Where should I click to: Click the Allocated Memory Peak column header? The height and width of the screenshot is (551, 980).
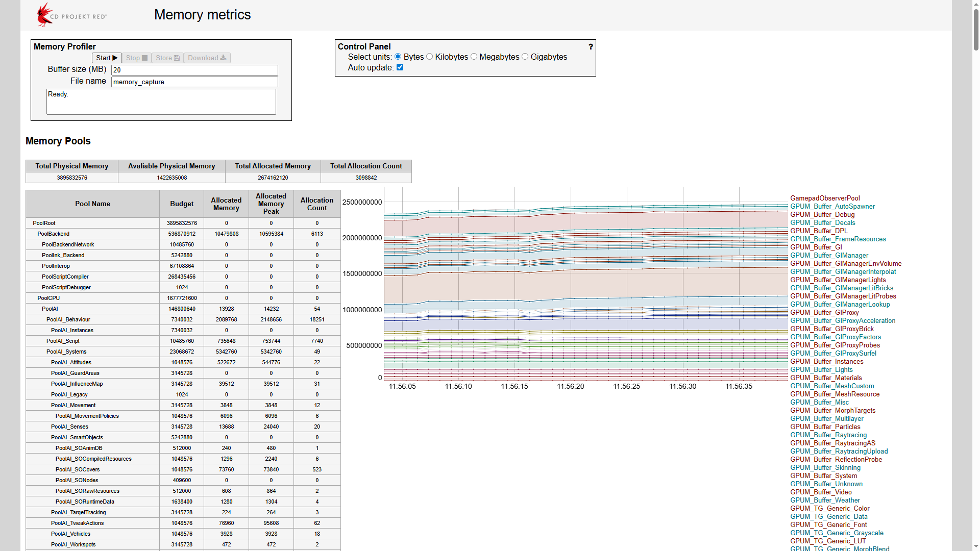(x=271, y=204)
